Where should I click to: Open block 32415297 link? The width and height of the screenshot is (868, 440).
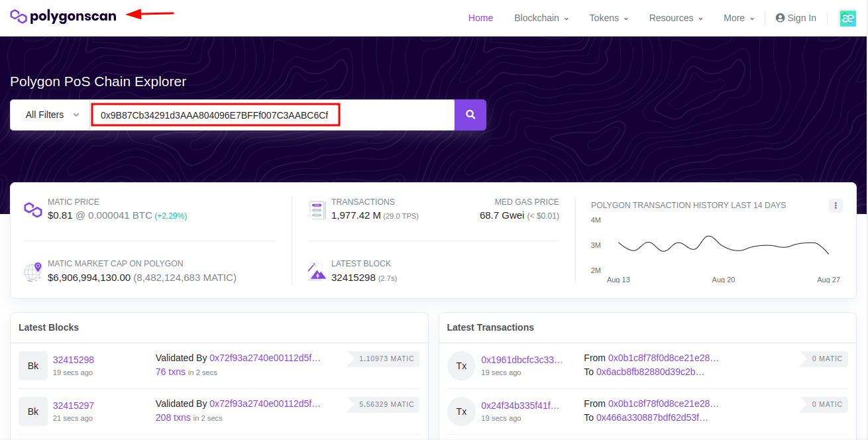(x=74, y=406)
